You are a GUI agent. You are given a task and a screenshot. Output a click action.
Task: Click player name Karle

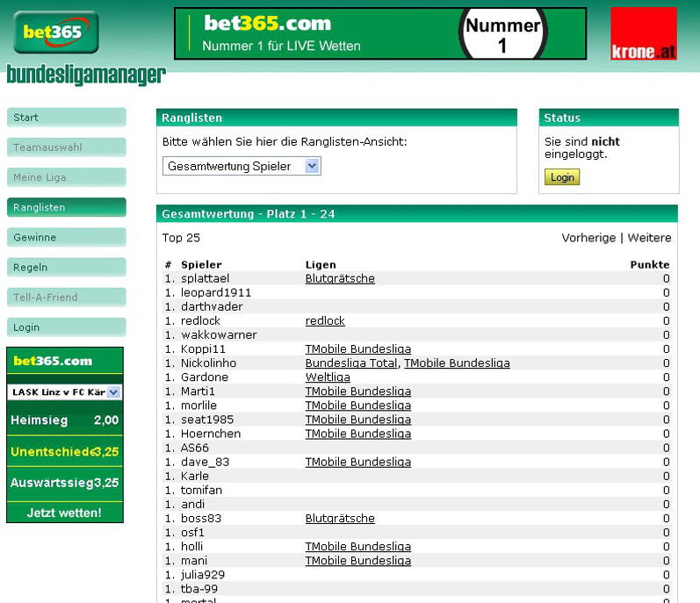pyautogui.click(x=195, y=476)
